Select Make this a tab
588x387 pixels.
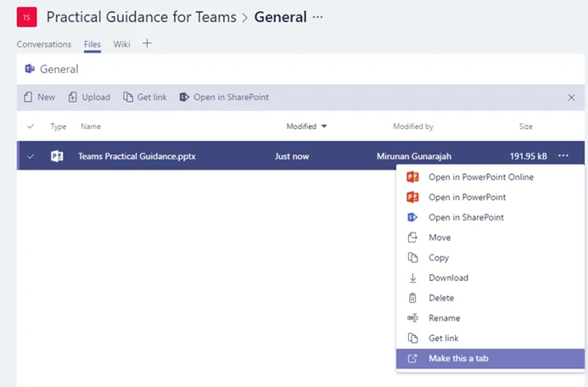(x=490, y=358)
